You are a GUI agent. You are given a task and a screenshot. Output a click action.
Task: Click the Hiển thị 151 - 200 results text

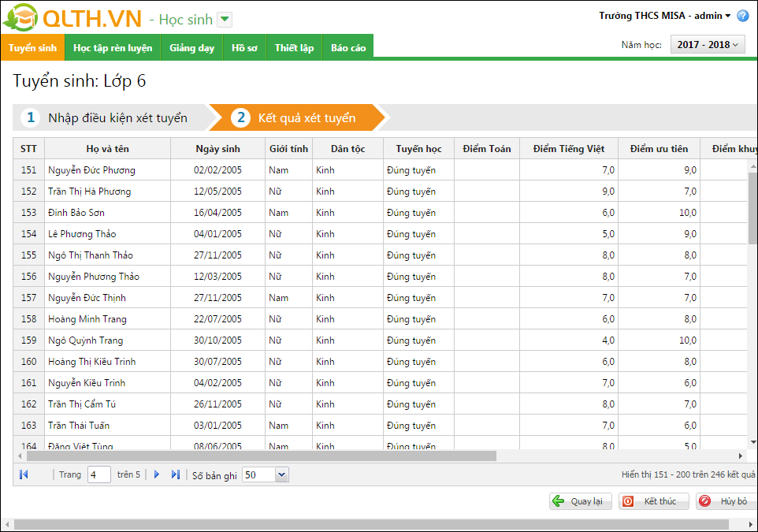[688, 474]
